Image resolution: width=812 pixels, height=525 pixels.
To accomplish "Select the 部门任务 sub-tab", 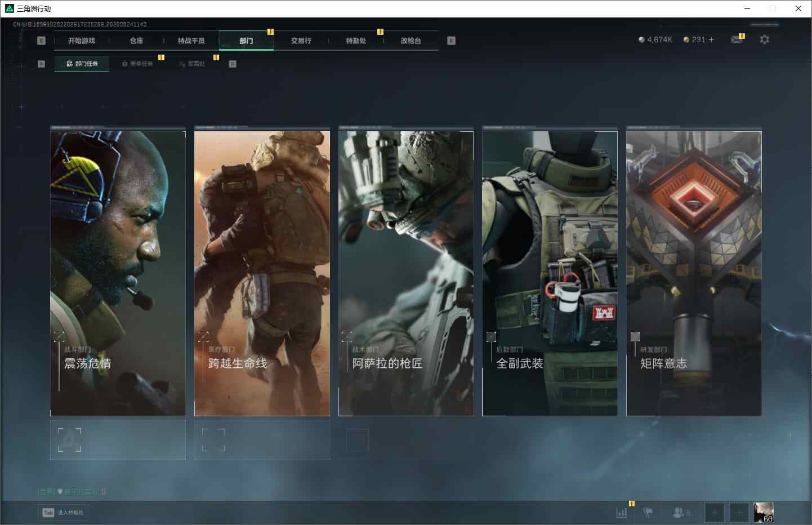I will 82,64.
